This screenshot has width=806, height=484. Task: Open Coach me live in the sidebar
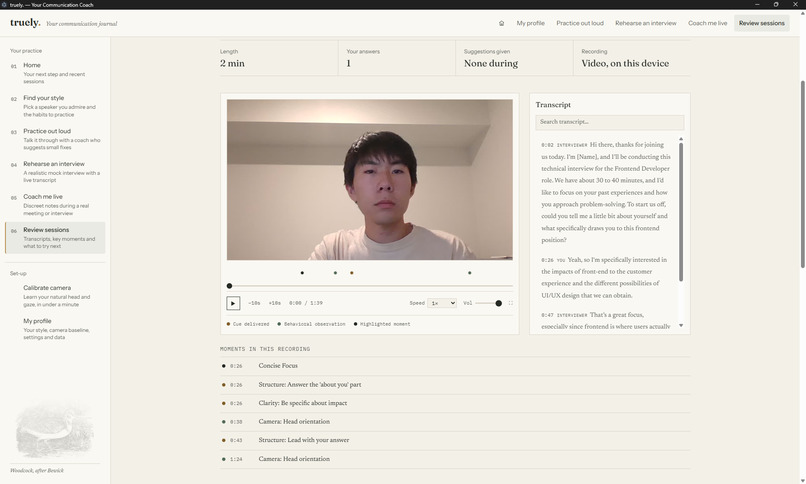55,204
